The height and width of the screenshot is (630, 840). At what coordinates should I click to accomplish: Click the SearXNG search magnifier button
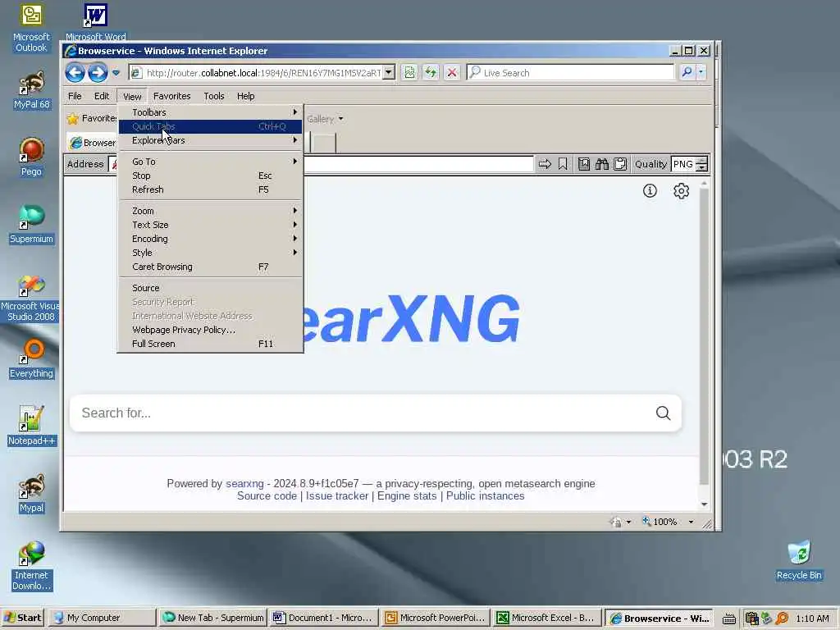663,413
